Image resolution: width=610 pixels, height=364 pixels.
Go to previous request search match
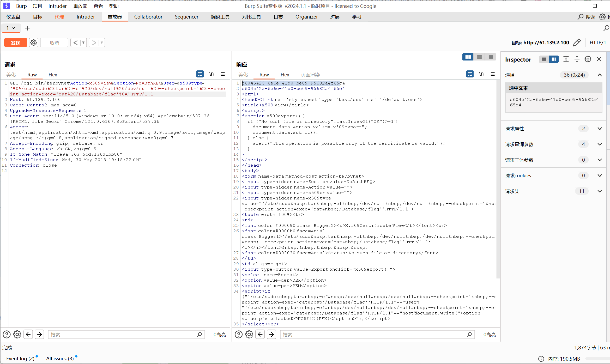pyautogui.click(x=28, y=335)
